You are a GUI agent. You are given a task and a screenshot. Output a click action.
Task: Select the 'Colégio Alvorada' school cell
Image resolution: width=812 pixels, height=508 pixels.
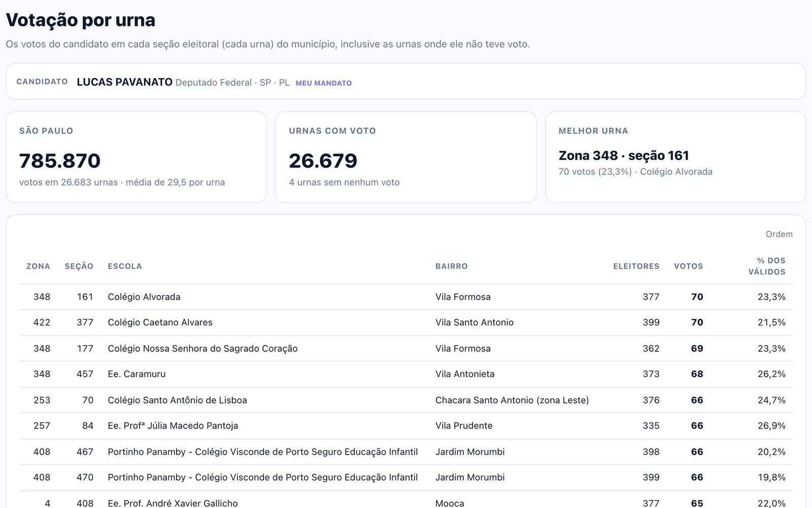tap(144, 297)
